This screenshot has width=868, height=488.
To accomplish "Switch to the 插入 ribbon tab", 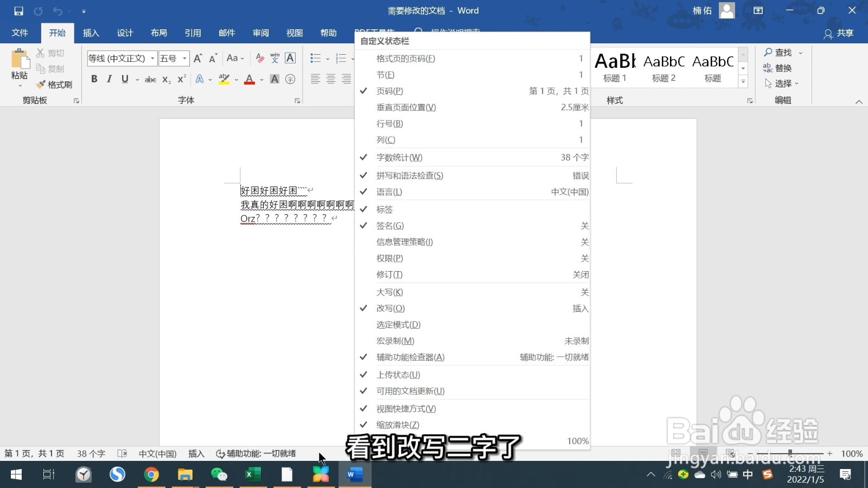I will coord(91,33).
